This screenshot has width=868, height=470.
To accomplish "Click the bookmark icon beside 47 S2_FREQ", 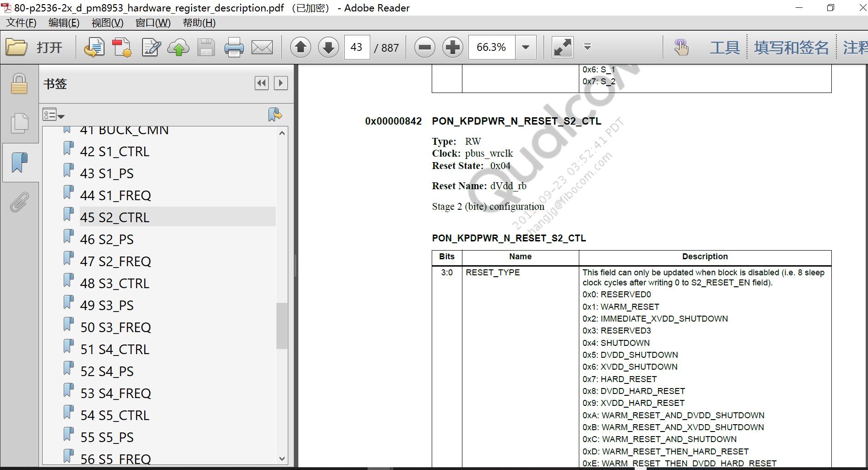I will tap(68, 258).
